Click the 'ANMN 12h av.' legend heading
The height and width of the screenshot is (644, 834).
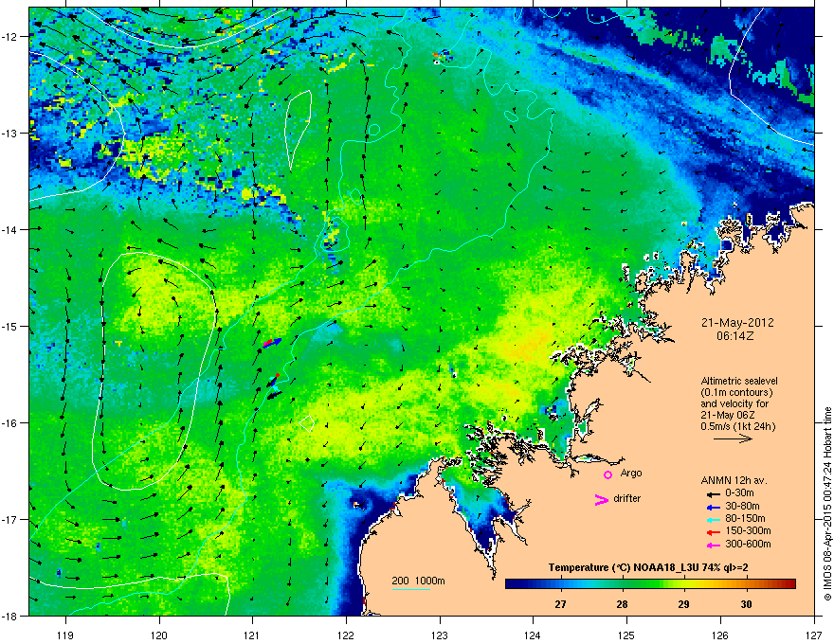[734, 480]
